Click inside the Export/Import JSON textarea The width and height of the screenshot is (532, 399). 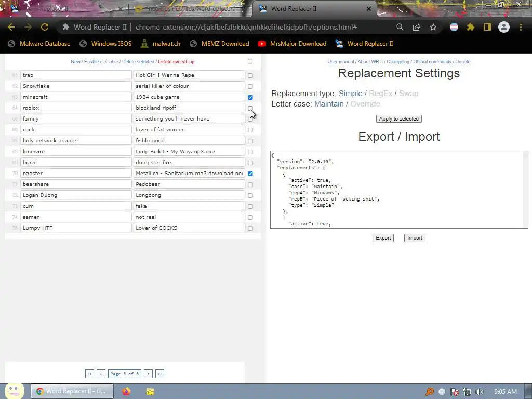[399, 190]
